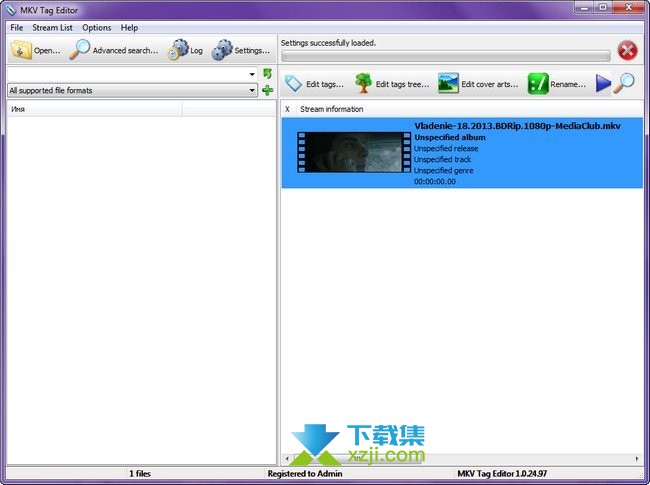Open the File menu
Screen dimensions: 650x485
click(x=16, y=28)
